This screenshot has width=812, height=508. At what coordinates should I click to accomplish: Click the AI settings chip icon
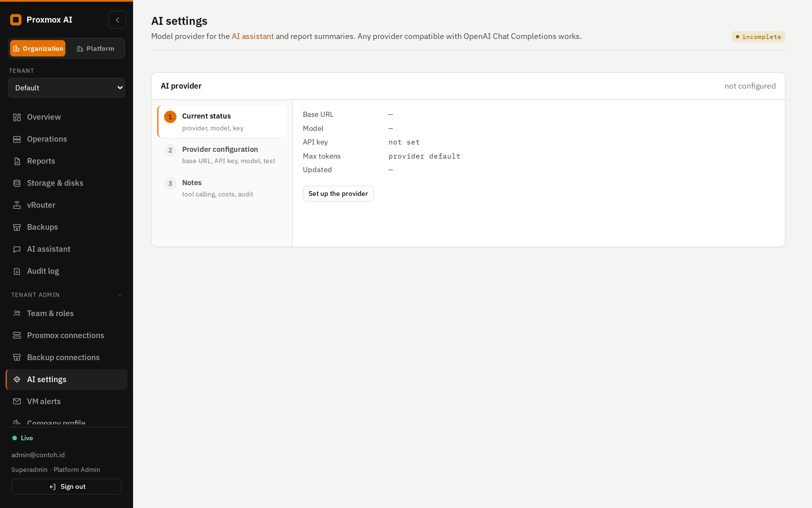17,379
